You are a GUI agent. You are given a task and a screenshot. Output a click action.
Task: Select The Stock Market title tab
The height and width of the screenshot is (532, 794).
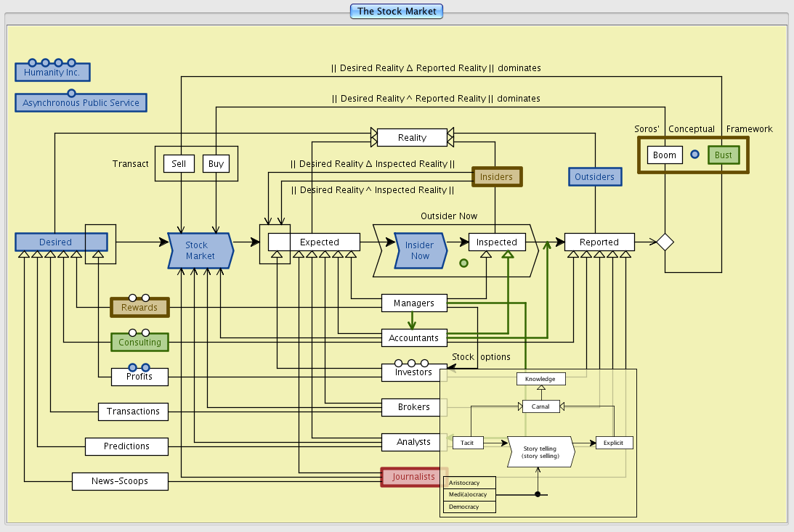pyautogui.click(x=397, y=11)
